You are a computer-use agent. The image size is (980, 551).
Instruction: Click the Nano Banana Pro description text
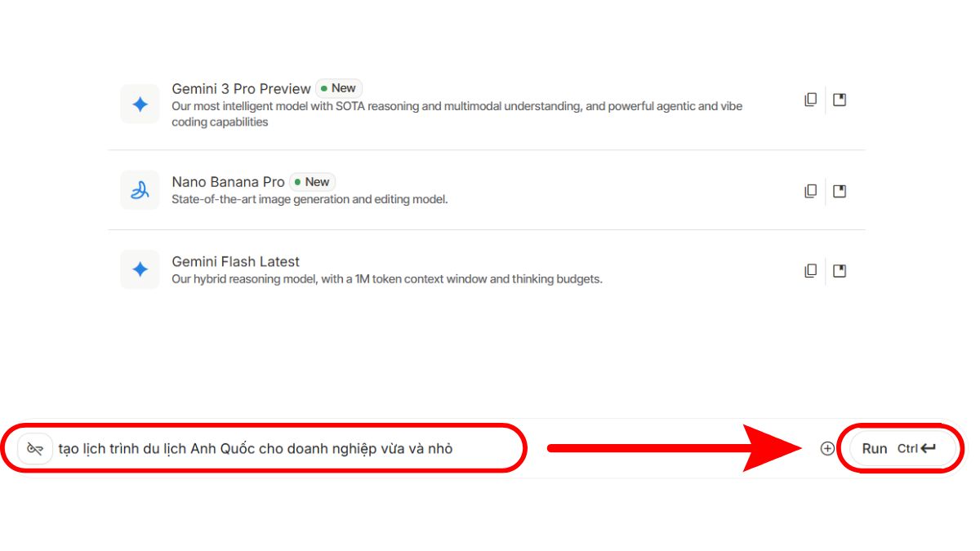[310, 199]
